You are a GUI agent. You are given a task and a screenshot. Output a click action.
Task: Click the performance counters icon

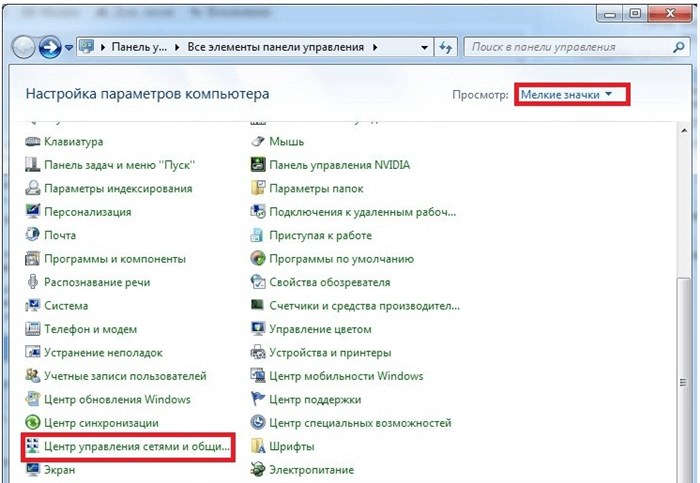[x=258, y=305]
